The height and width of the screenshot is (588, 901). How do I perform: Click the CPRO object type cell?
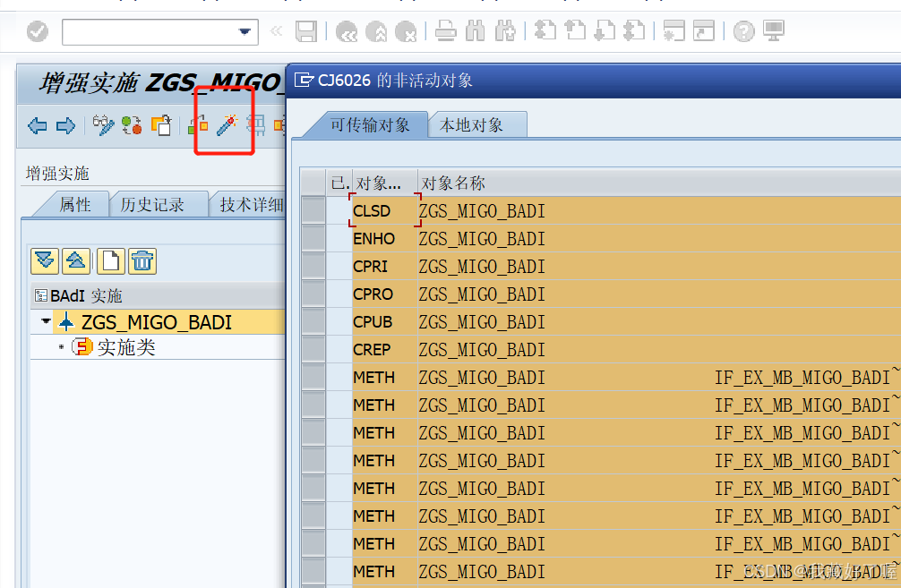pos(384,294)
